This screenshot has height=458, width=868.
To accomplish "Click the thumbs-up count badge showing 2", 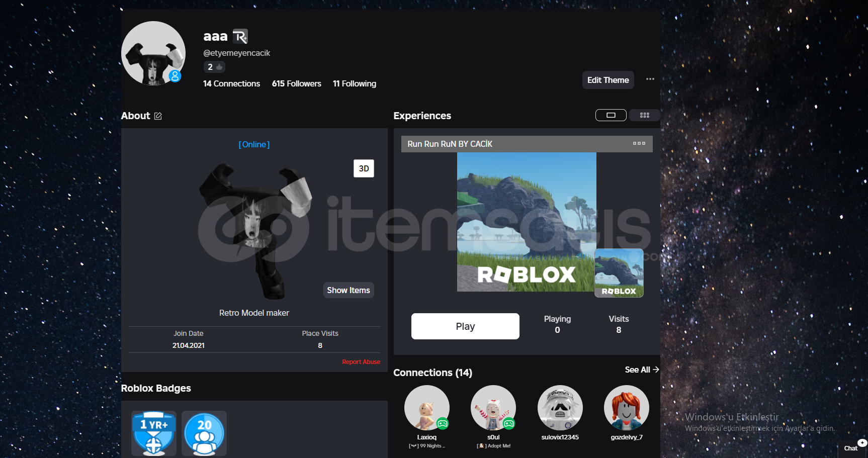I will click(x=214, y=67).
